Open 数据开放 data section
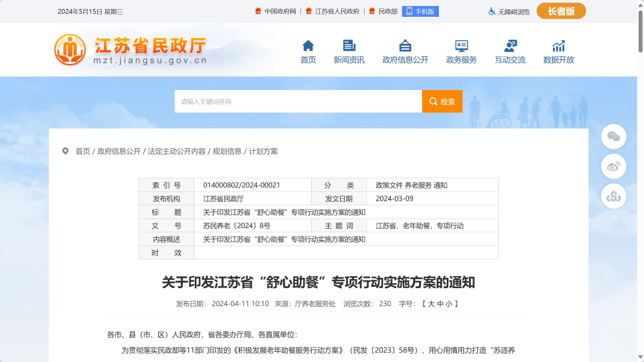This screenshot has height=362, width=644. (x=558, y=52)
